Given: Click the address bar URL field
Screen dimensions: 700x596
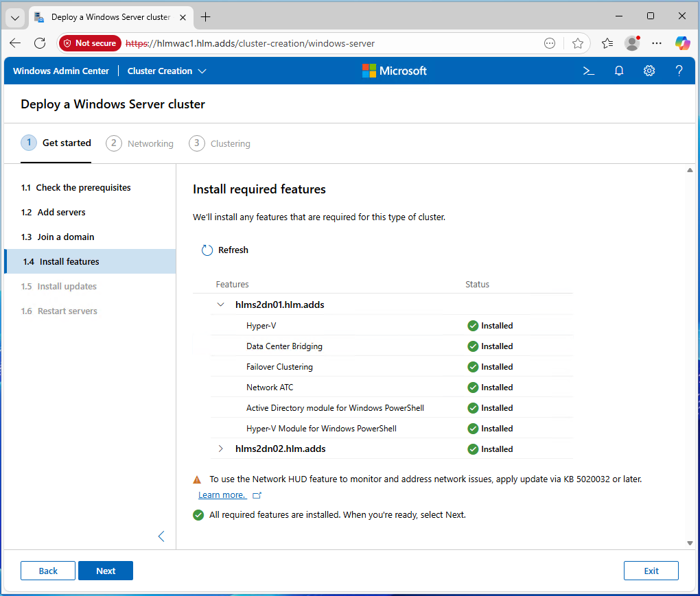Looking at the screenshot, I should [x=329, y=43].
